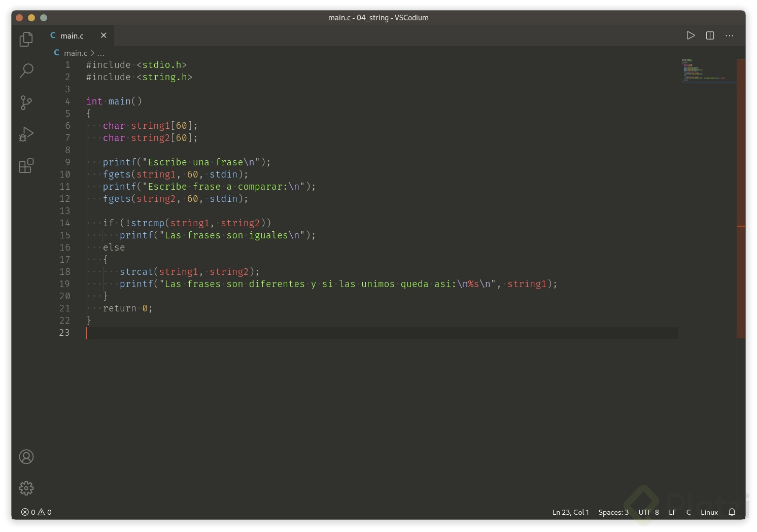The width and height of the screenshot is (757, 532).
Task: Click 'fgets(string1, 60, stdin);' line
Action: pyautogui.click(x=176, y=174)
